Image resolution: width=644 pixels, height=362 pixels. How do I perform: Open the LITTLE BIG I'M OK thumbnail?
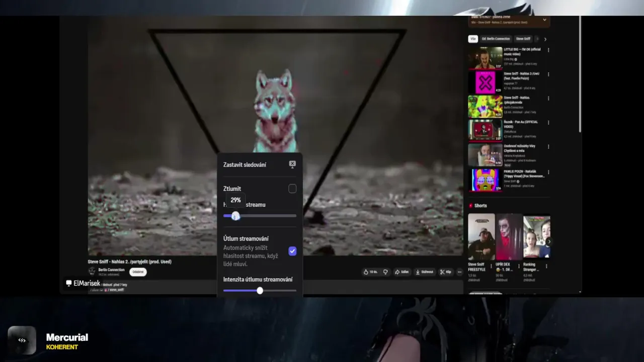(x=485, y=58)
